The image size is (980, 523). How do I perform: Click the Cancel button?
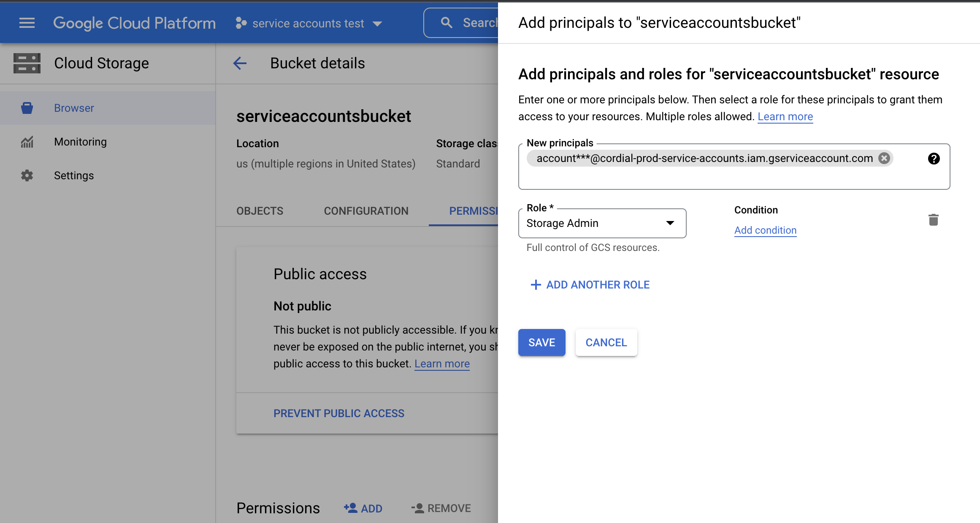pyautogui.click(x=606, y=342)
